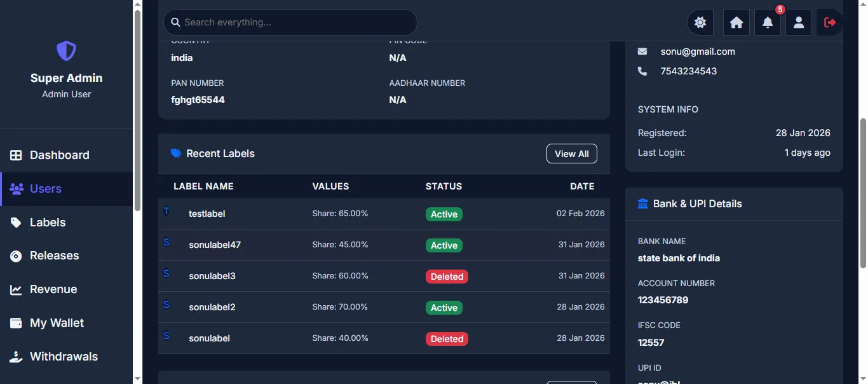Click the red logout icon
Screen dimensions: 868x384
coord(830,22)
